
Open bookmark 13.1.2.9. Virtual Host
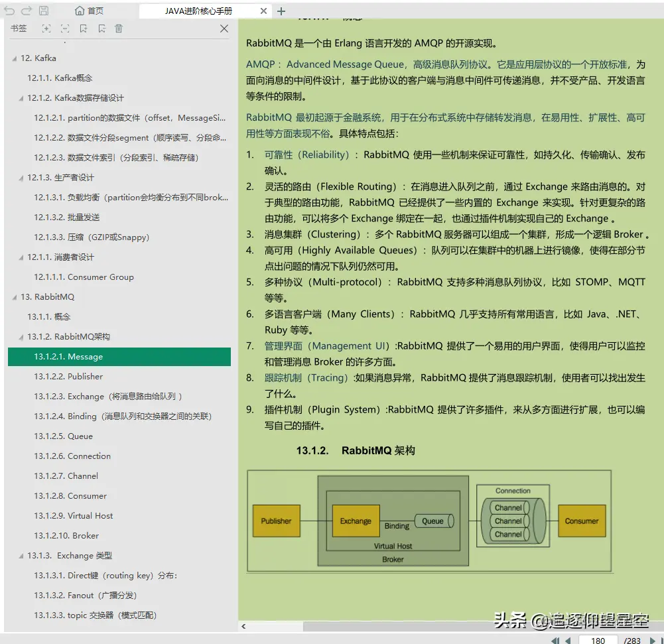73,516
